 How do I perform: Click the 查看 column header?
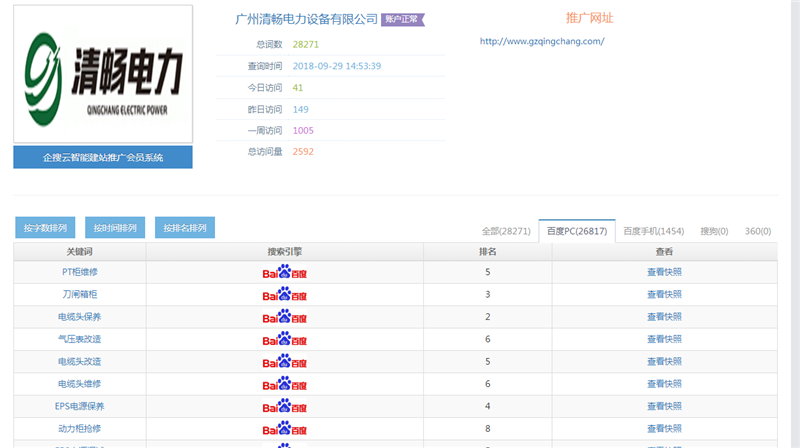[x=664, y=252]
